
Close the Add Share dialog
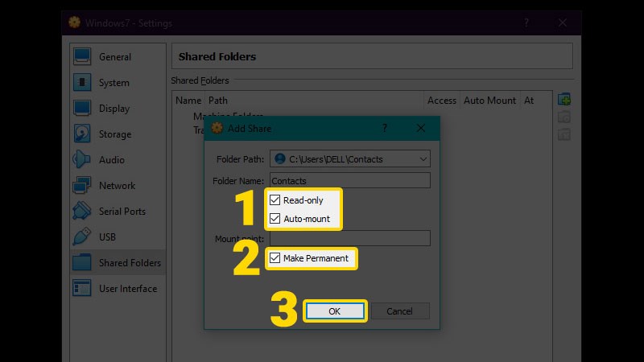click(x=420, y=128)
